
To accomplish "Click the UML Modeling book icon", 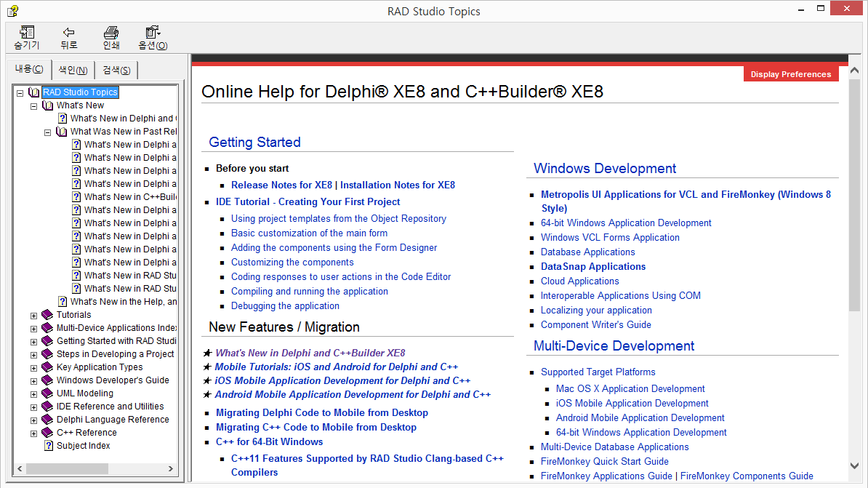I will tap(47, 393).
